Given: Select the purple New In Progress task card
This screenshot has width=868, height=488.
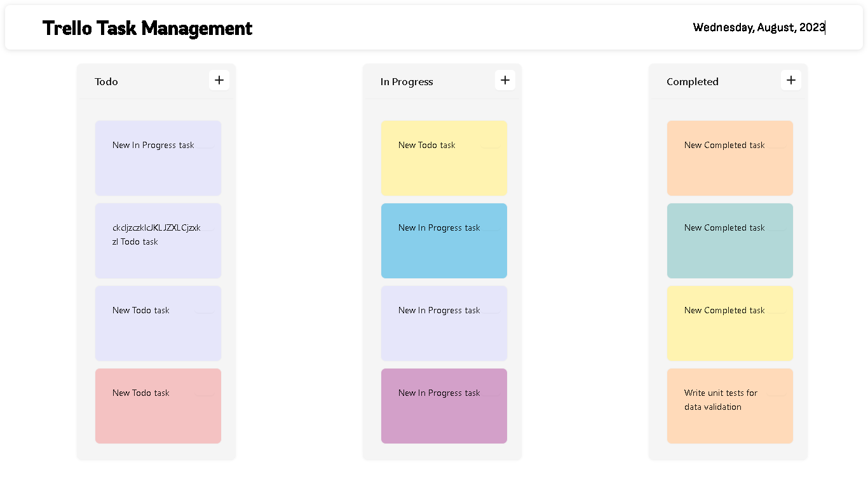Looking at the screenshot, I should click(x=444, y=405).
